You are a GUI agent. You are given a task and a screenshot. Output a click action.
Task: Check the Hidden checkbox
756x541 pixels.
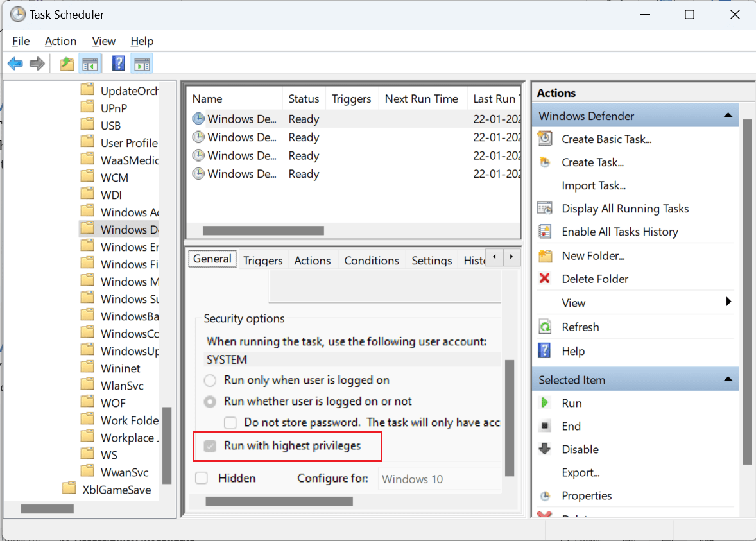coord(202,478)
